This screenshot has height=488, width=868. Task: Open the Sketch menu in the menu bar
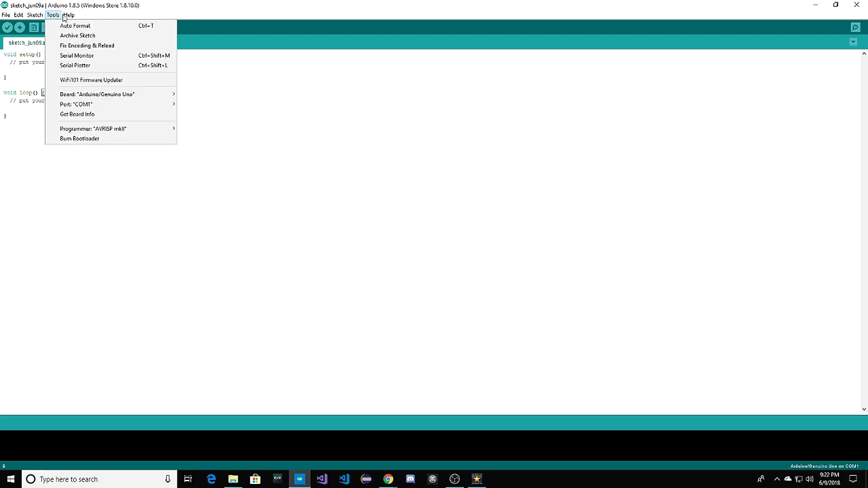pos(35,15)
